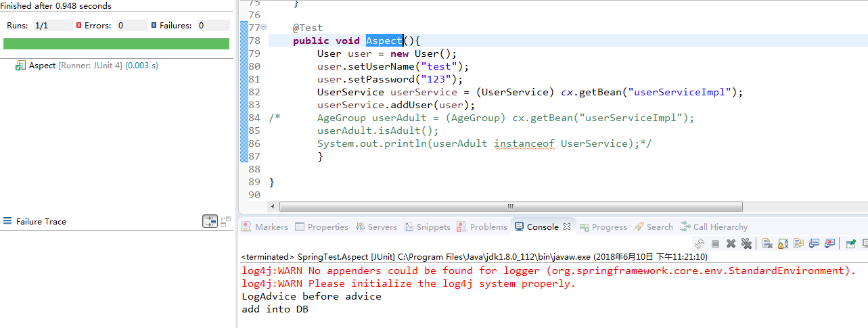Screen dimensions: 868x328
Task: Select Aspect test in JUnit tree
Action: 87,66
